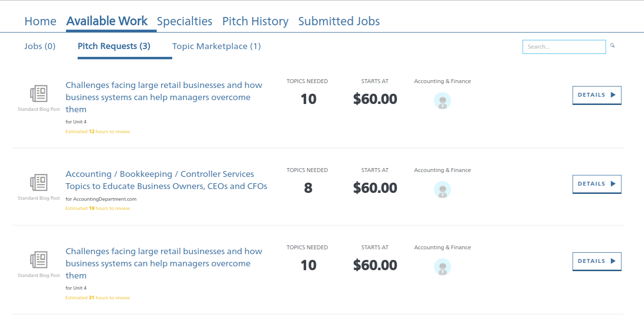Image resolution: width=644 pixels, height=328 pixels.
Task: Select the Jobs (0) sub-tab
Action: pos(40,46)
